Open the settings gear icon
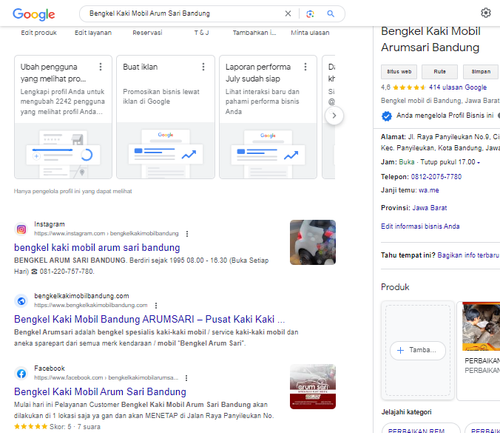 [486, 13]
